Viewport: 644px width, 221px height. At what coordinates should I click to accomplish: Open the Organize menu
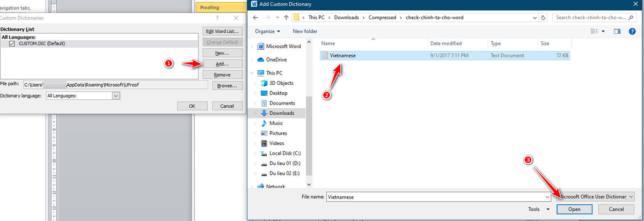[267, 31]
